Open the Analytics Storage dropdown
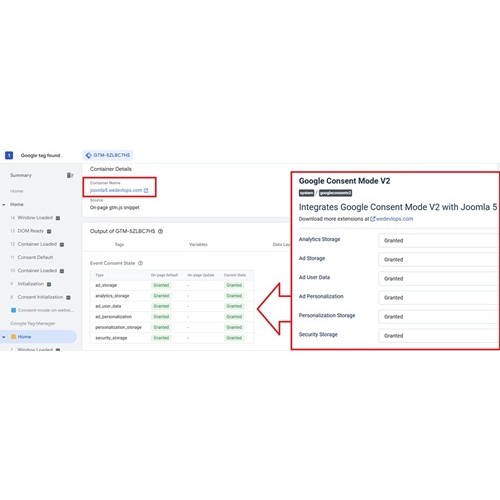Viewport: 500px width, 500px height. click(439, 240)
